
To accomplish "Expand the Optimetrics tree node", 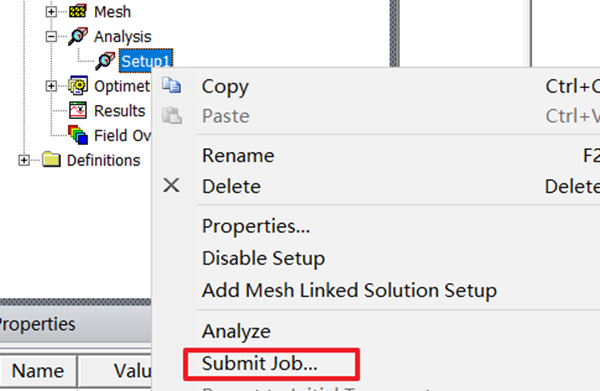I will click(x=51, y=86).
